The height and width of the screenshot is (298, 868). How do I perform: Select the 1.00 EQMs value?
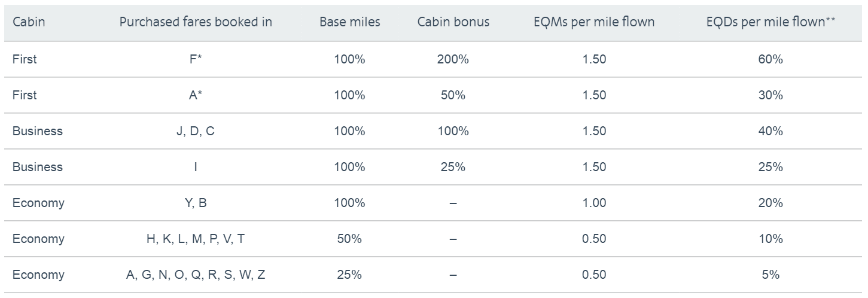594,203
